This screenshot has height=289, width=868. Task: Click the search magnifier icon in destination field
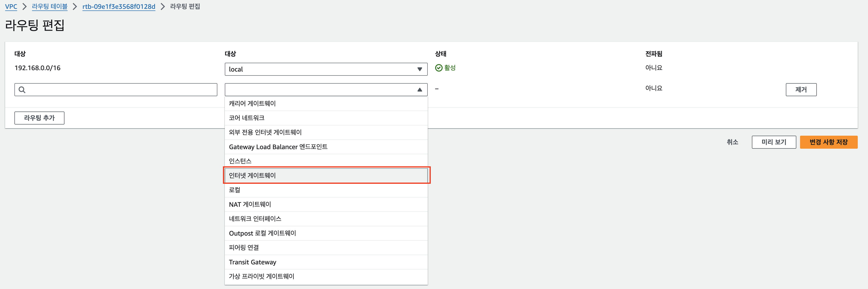click(x=22, y=89)
